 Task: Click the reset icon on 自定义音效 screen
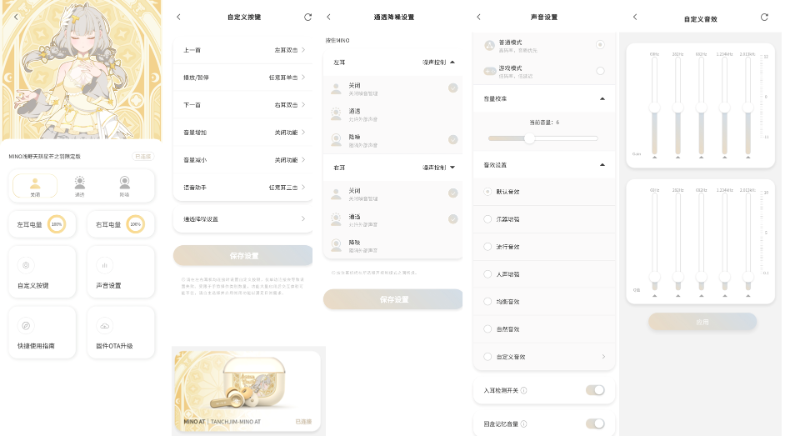(x=765, y=17)
